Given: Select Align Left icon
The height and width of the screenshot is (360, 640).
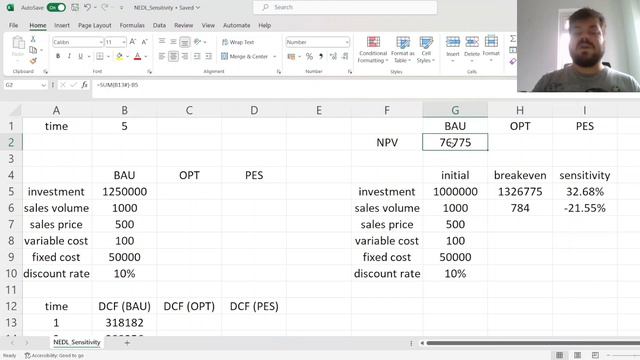Looking at the screenshot, I should coord(162,56).
